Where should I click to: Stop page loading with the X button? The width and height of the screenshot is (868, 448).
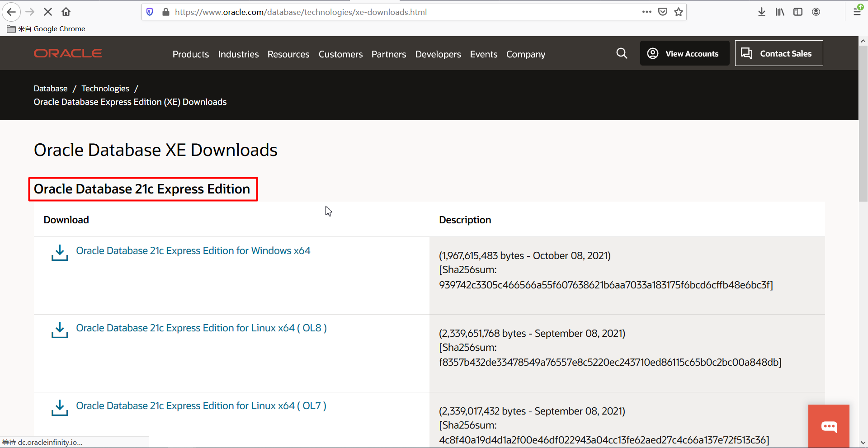[x=48, y=12]
